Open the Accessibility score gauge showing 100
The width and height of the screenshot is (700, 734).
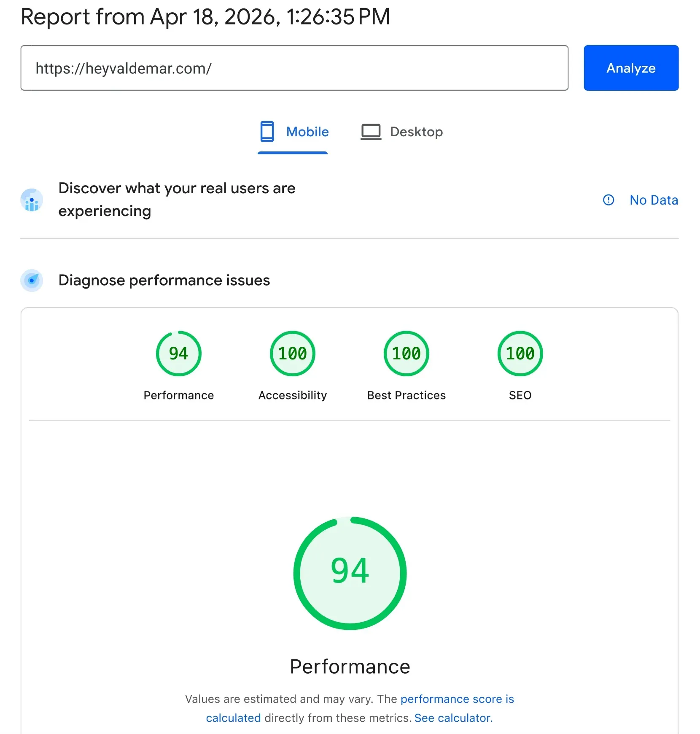292,354
